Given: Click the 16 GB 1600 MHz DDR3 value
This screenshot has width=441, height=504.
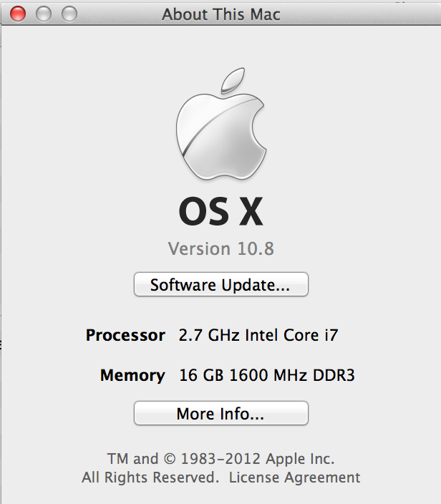Looking at the screenshot, I should click(267, 375).
